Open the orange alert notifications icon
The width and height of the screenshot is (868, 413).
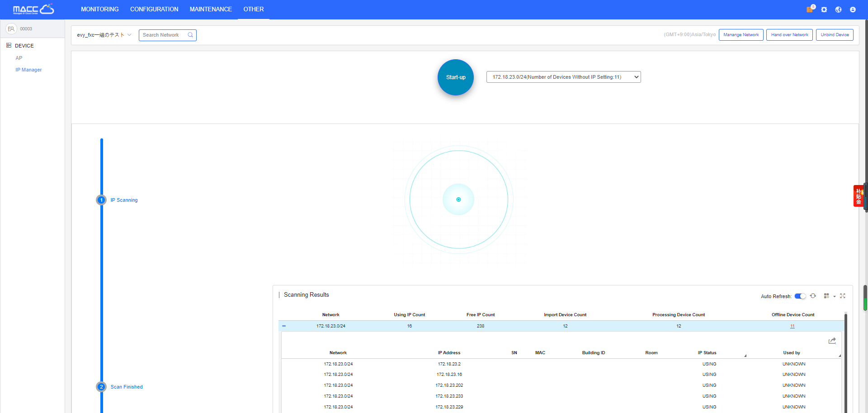coord(809,9)
